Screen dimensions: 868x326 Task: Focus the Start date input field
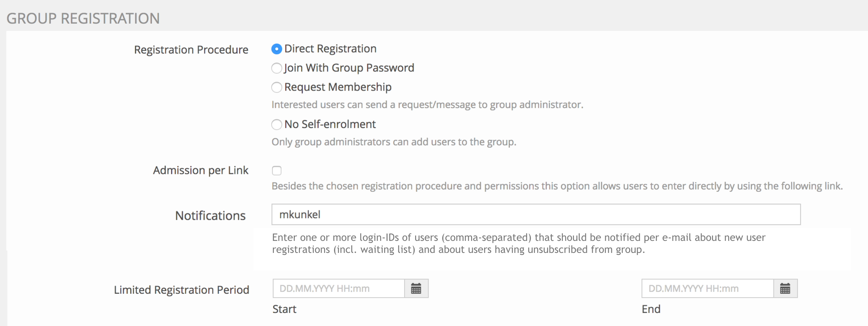pos(338,289)
